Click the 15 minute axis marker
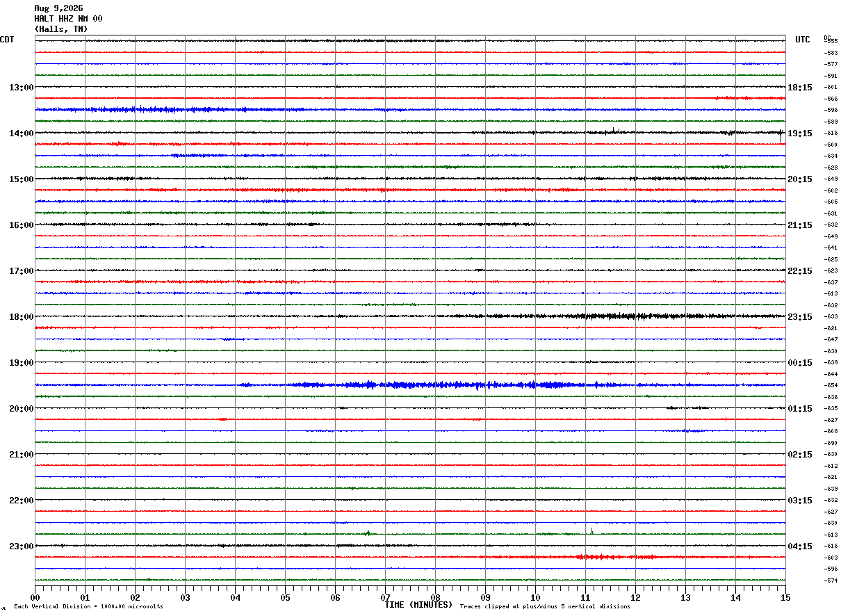This screenshot has width=841, height=616. [785, 597]
